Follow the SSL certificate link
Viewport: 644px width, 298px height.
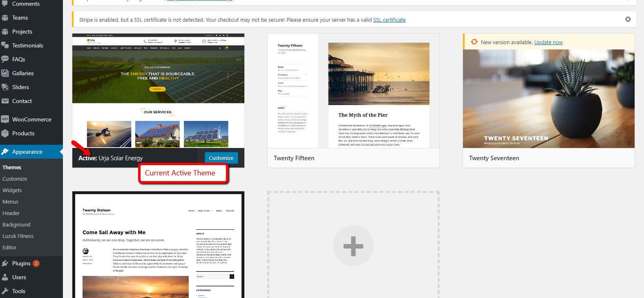pos(389,20)
